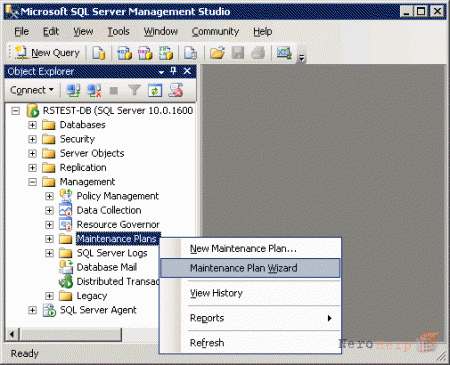Click the Disconnect icon in Object Explorer

[94, 90]
